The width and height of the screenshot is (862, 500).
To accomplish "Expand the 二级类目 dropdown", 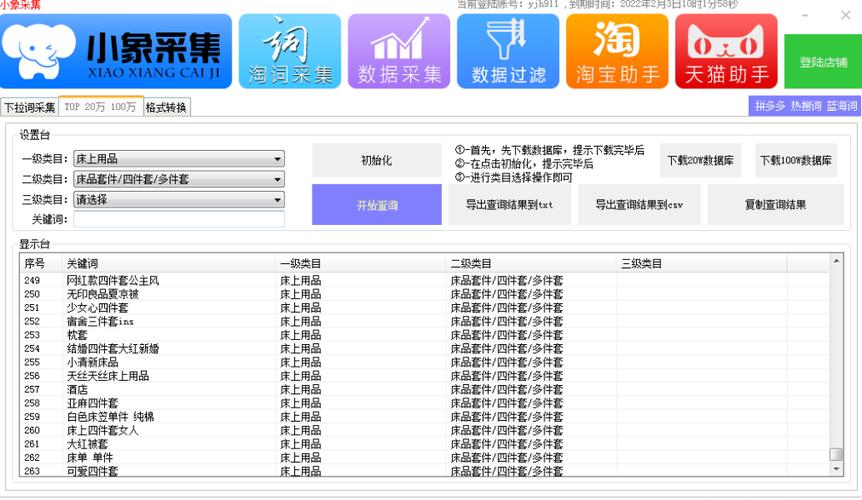I will (x=179, y=179).
